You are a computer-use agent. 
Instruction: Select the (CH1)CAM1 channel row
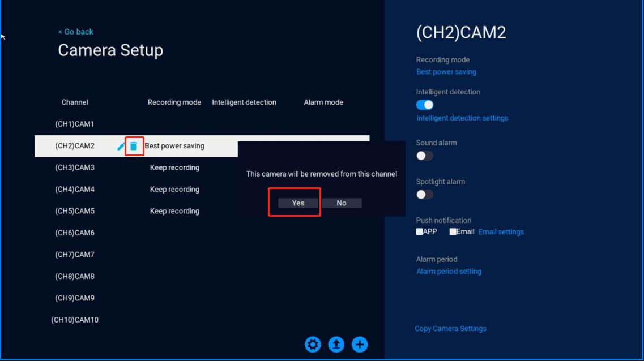pos(75,124)
